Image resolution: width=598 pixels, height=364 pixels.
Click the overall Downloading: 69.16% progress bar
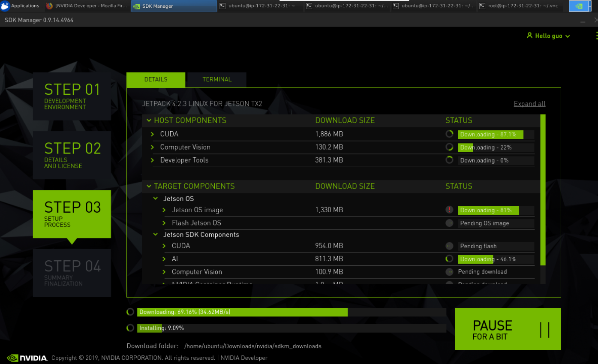coord(291,312)
